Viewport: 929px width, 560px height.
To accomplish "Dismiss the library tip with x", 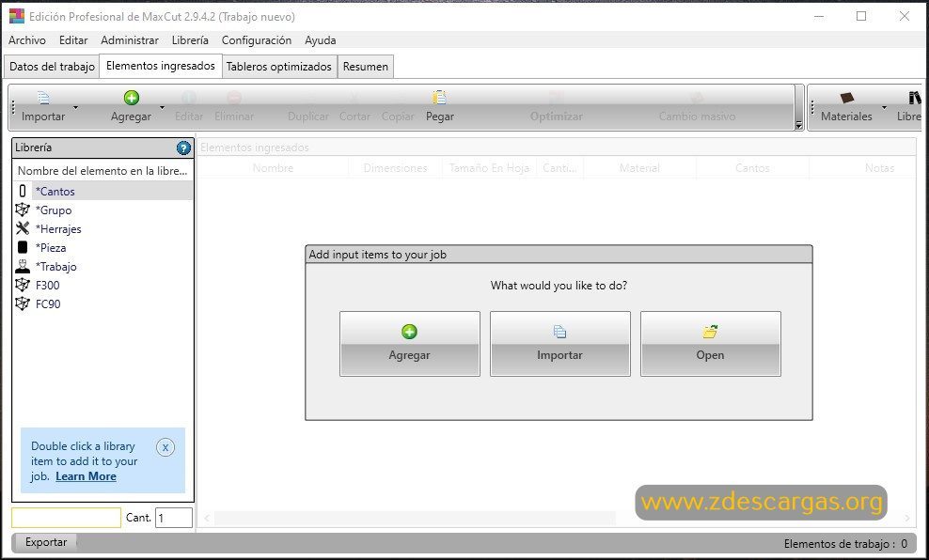I will click(x=165, y=447).
